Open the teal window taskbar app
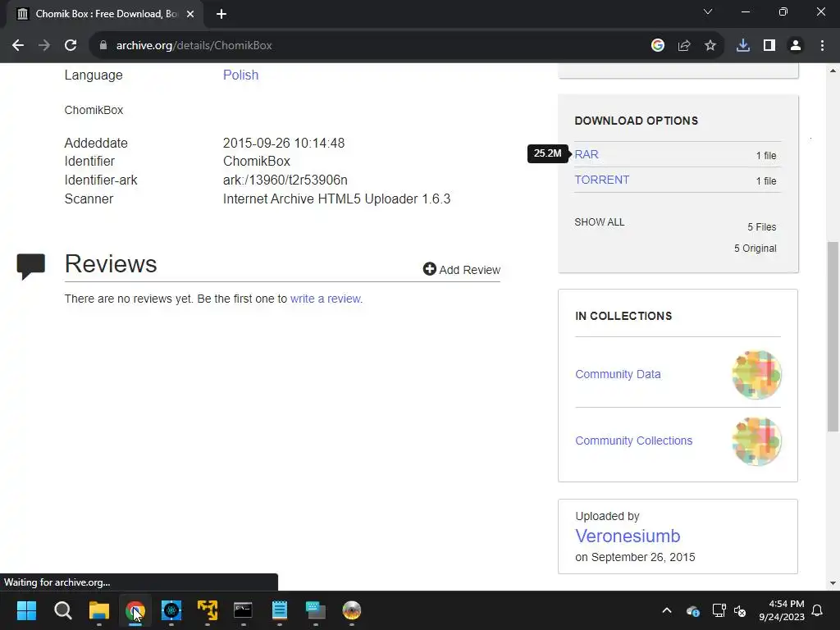 316,610
